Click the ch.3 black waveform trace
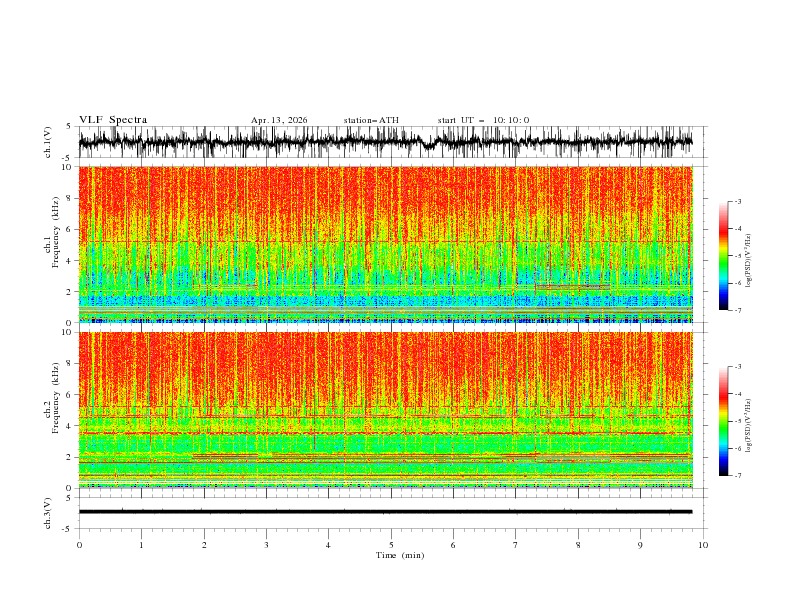This screenshot has width=792, height=612. (385, 512)
